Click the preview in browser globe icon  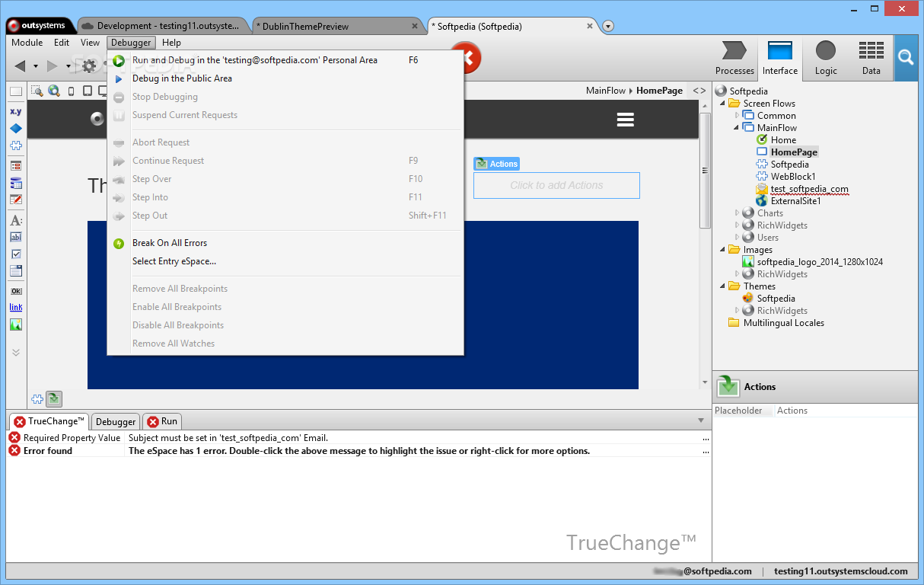(x=53, y=91)
